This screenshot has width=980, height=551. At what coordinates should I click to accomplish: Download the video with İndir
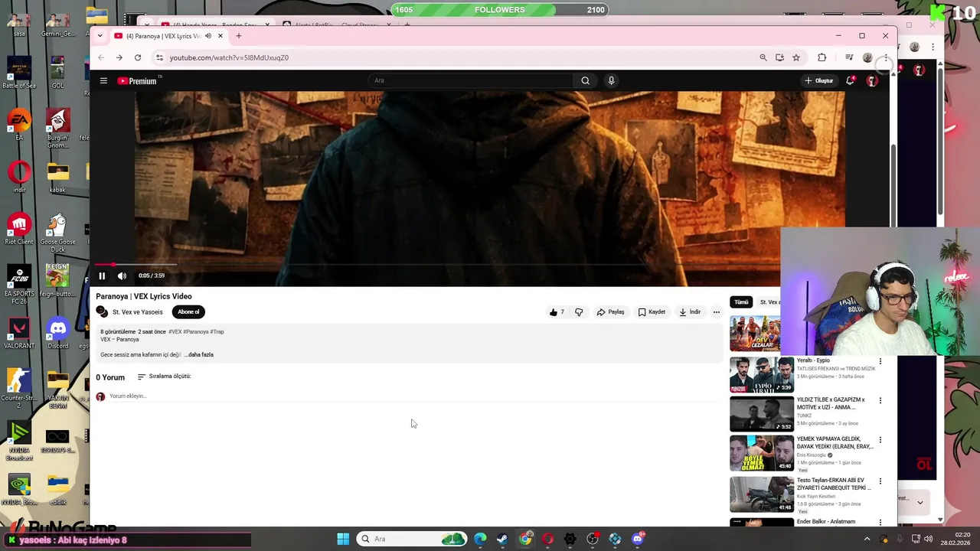(x=690, y=312)
